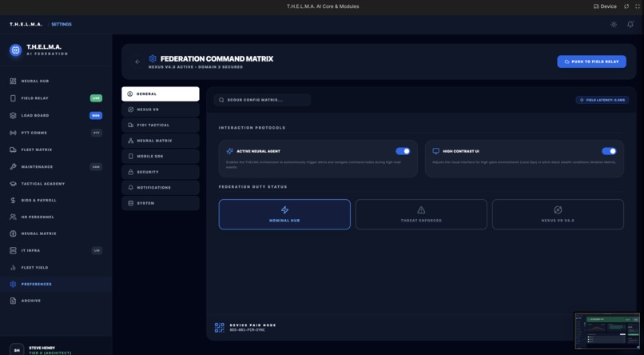The image size is (644, 355).
Task: Click the L10 badge on IT Infra
Action: point(97,250)
